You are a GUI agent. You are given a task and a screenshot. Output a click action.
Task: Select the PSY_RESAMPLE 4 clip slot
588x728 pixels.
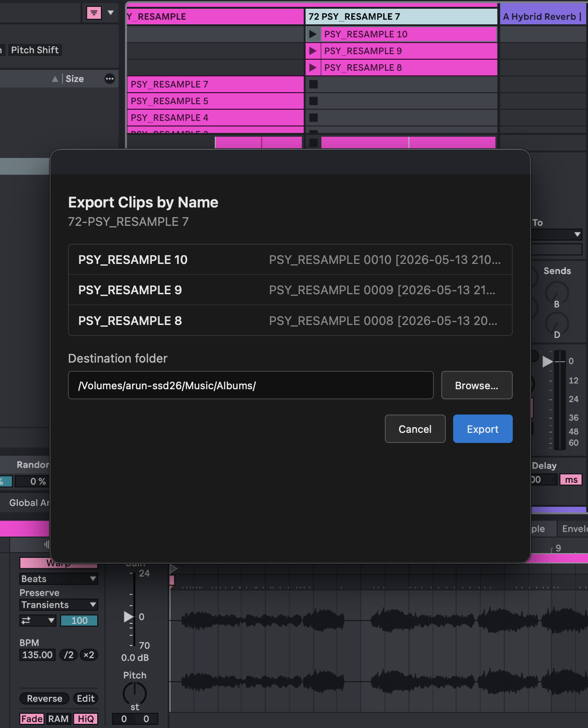[216, 118]
